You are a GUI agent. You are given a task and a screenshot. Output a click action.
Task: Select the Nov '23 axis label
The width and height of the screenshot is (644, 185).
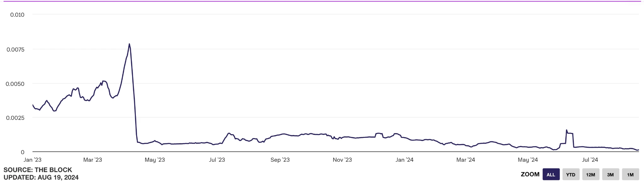342,160
